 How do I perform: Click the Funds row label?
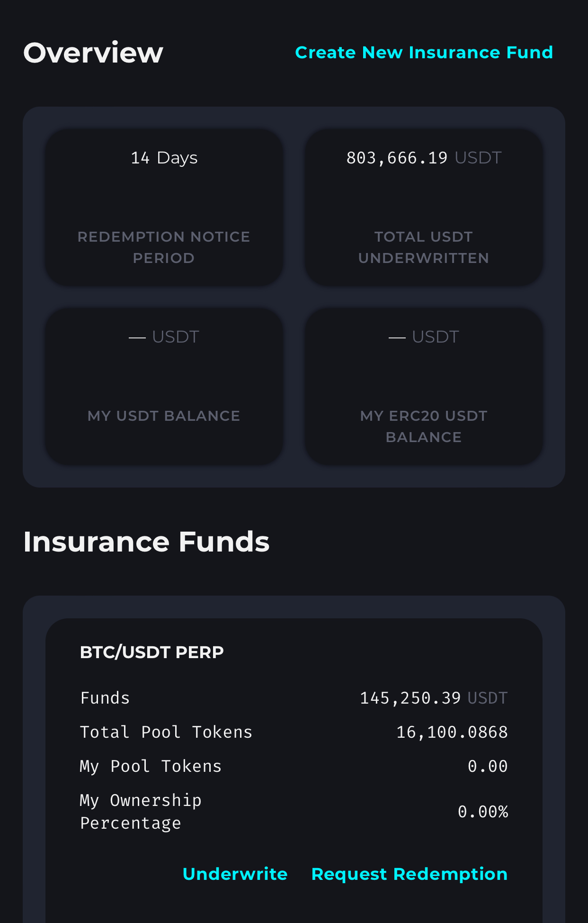105,698
